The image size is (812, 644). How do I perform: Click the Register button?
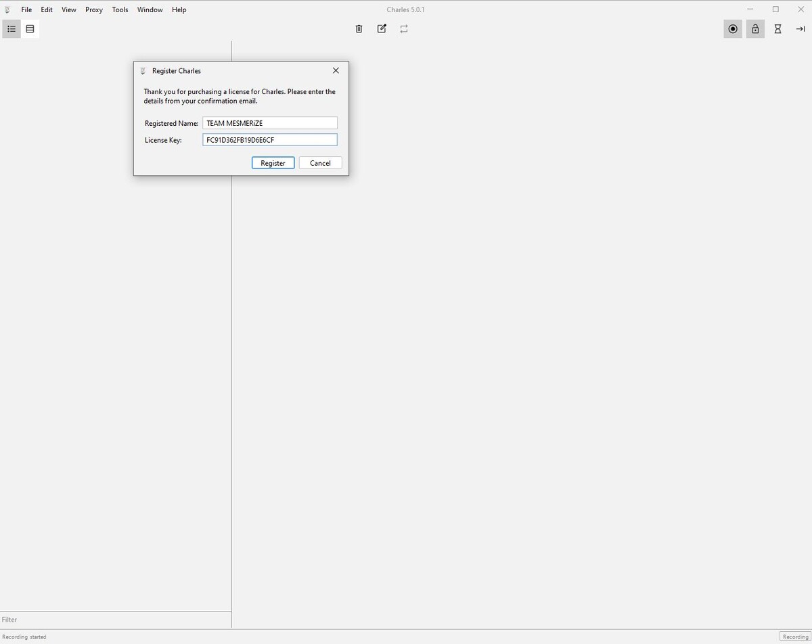pos(273,163)
